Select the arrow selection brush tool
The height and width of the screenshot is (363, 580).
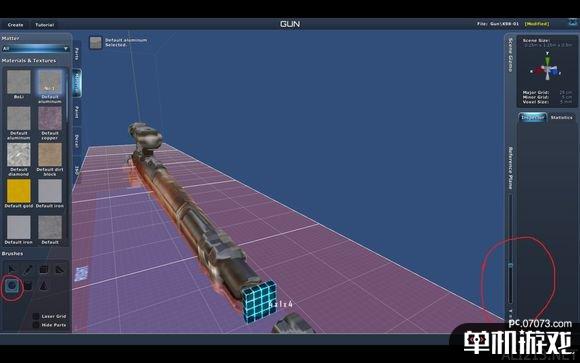coord(12,269)
